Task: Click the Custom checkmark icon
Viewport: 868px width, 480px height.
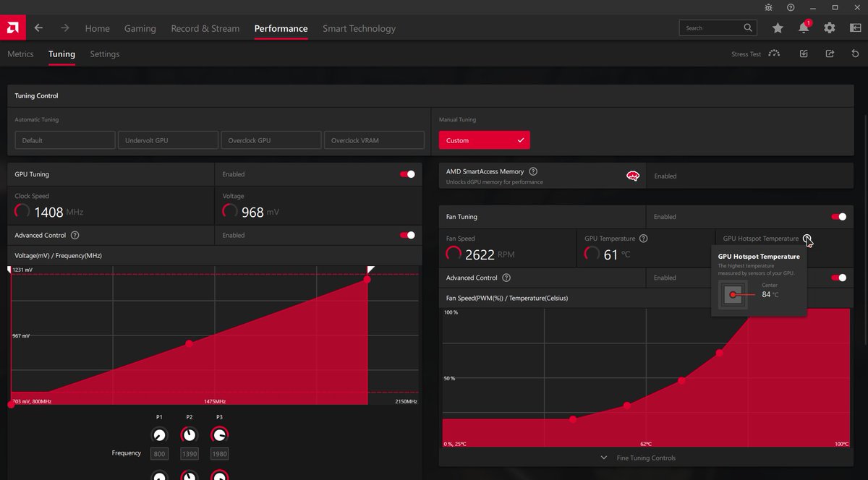Action: click(521, 140)
